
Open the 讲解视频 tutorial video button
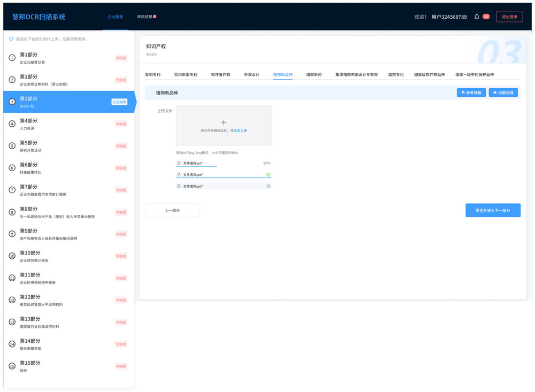click(x=503, y=93)
